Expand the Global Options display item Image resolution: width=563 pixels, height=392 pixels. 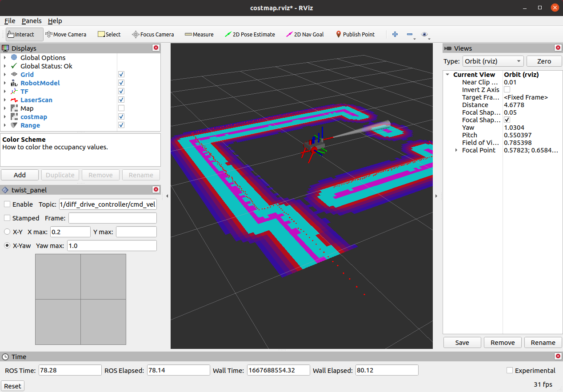5,57
